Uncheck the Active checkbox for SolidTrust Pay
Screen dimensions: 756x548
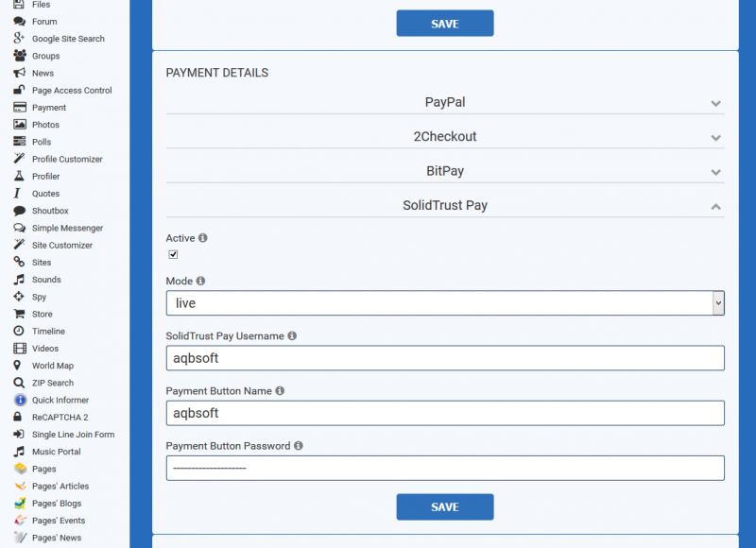(173, 254)
